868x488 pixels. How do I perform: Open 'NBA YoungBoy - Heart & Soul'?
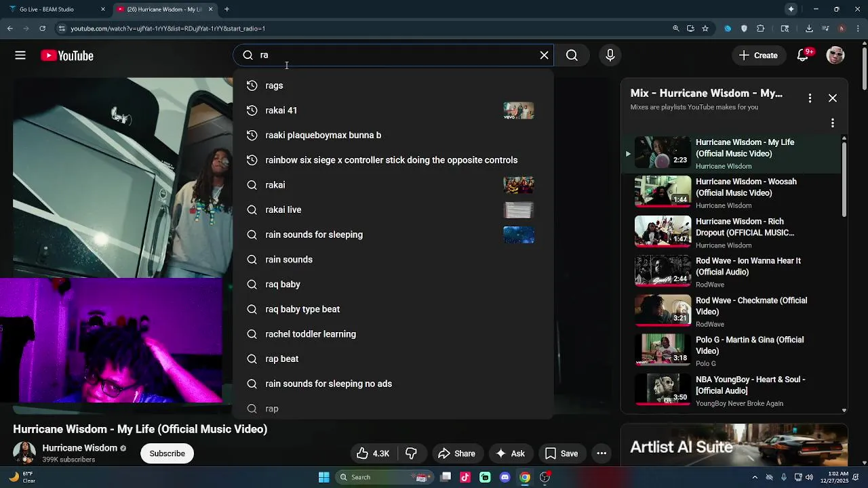click(732, 390)
